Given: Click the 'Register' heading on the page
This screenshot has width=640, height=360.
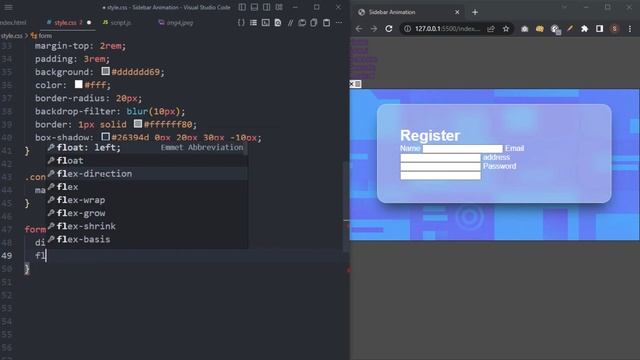Looking at the screenshot, I should [430, 136].
